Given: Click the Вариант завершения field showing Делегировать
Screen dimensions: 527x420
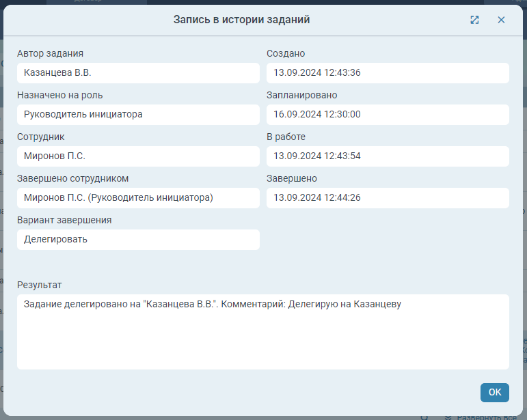Looking at the screenshot, I should click(x=138, y=239).
